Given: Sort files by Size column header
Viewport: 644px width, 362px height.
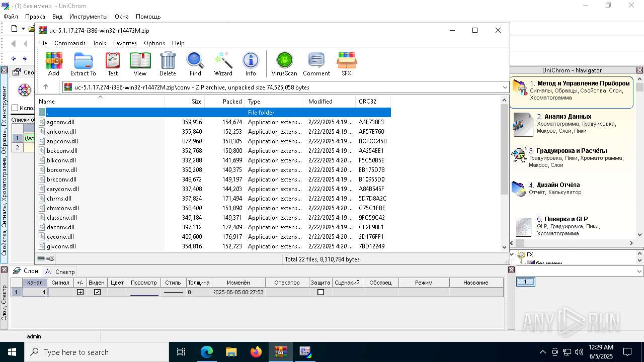Looking at the screenshot, I should pyautogui.click(x=184, y=101).
